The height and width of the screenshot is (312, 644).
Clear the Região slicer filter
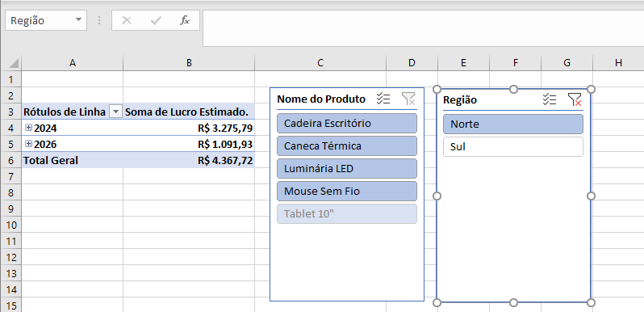tap(575, 99)
